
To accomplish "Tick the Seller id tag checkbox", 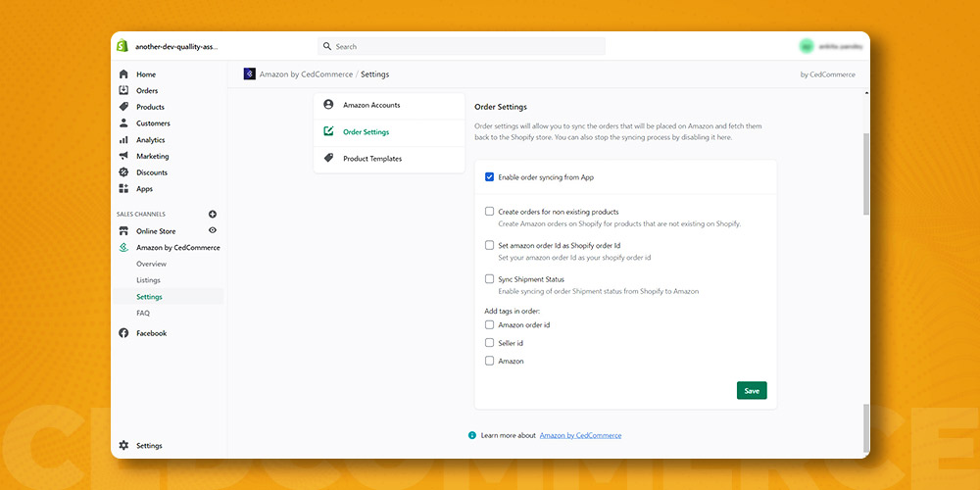I will coord(489,342).
